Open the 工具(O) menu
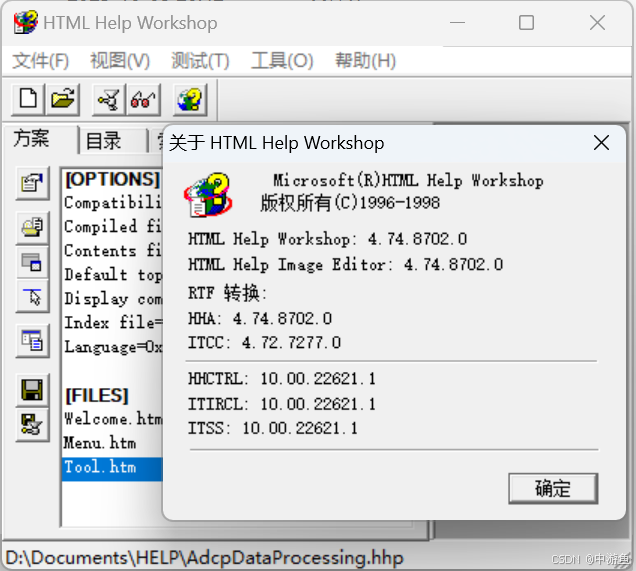The height and width of the screenshot is (571, 636). point(282,61)
